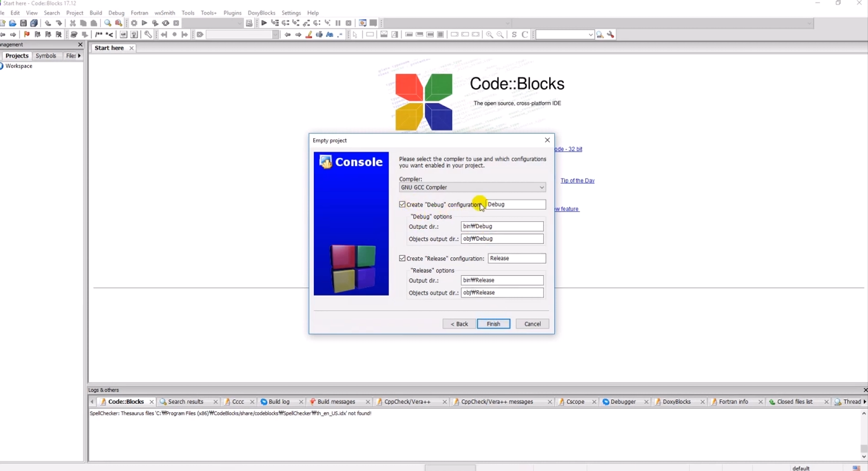The width and height of the screenshot is (868, 471).
Task: Open the Closed files list tab
Action: (x=794, y=402)
